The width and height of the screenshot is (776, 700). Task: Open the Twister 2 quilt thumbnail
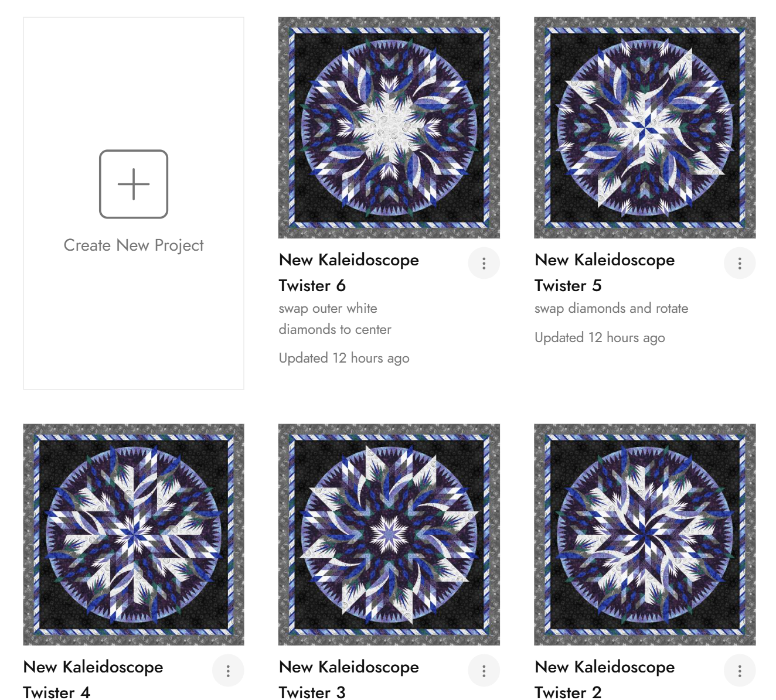tap(645, 535)
